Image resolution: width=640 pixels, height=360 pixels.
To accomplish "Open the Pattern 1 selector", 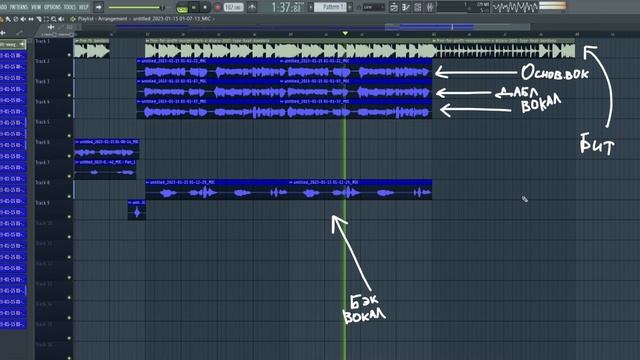I will click(331, 7).
